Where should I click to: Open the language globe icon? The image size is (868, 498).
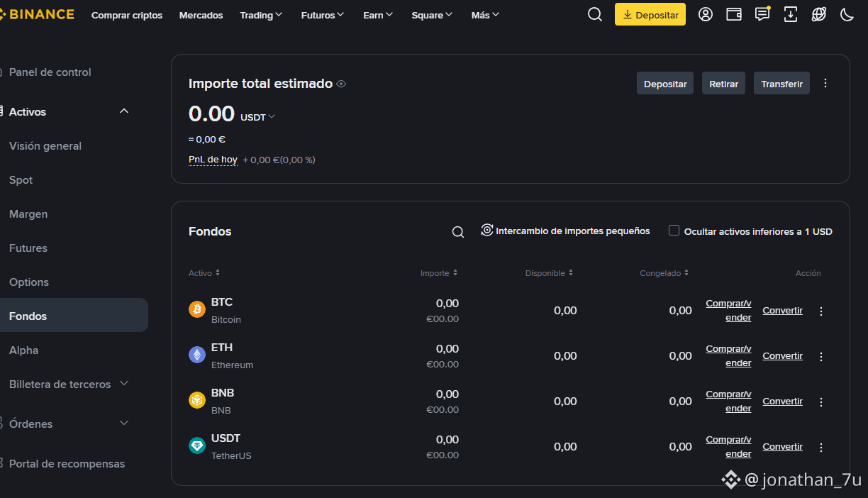click(819, 14)
